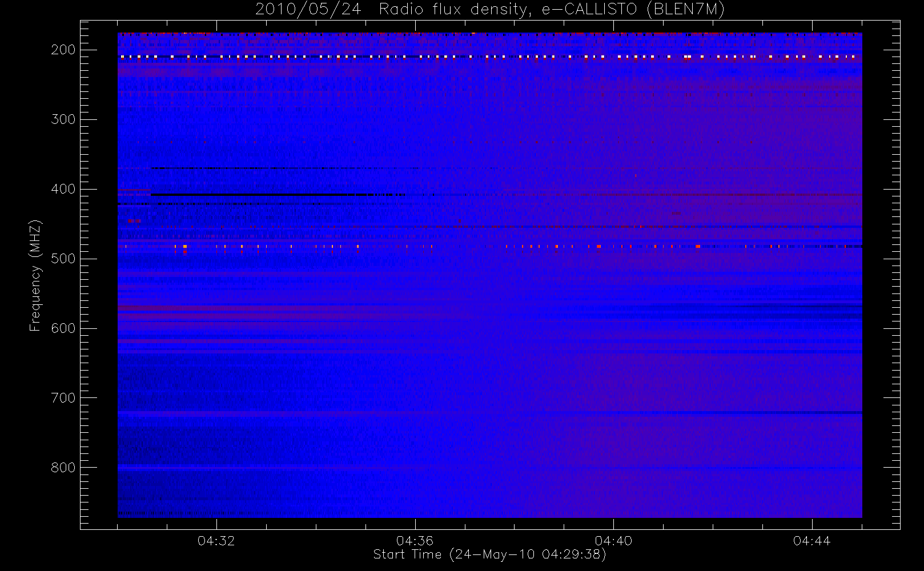Click the 'Start Time (24-May-10 04:29:38)' label

(x=489, y=554)
